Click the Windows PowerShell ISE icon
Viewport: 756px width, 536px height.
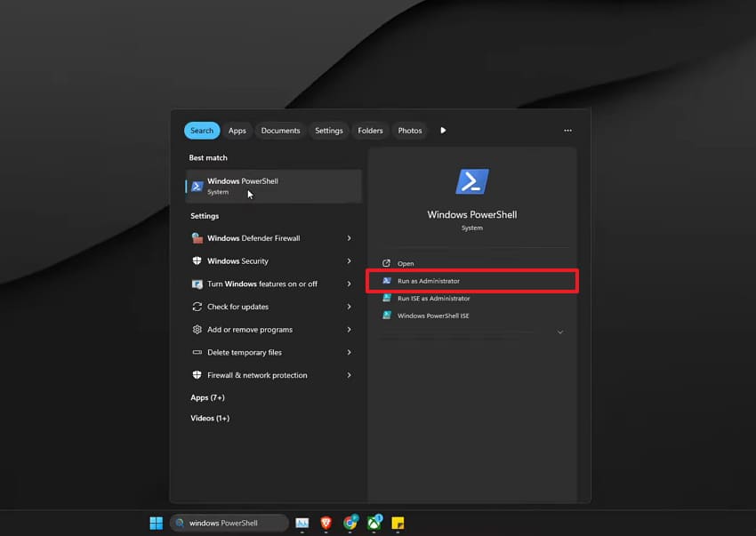tap(387, 316)
